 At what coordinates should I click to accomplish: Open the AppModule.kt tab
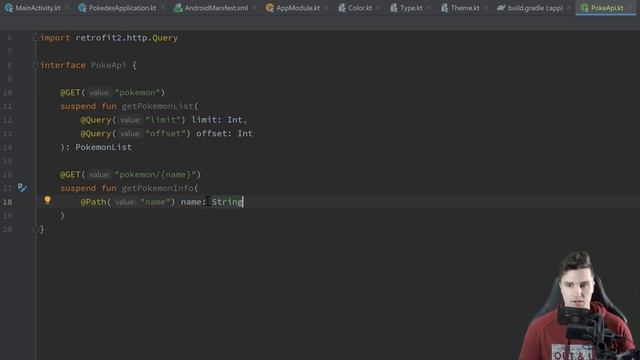298,8
